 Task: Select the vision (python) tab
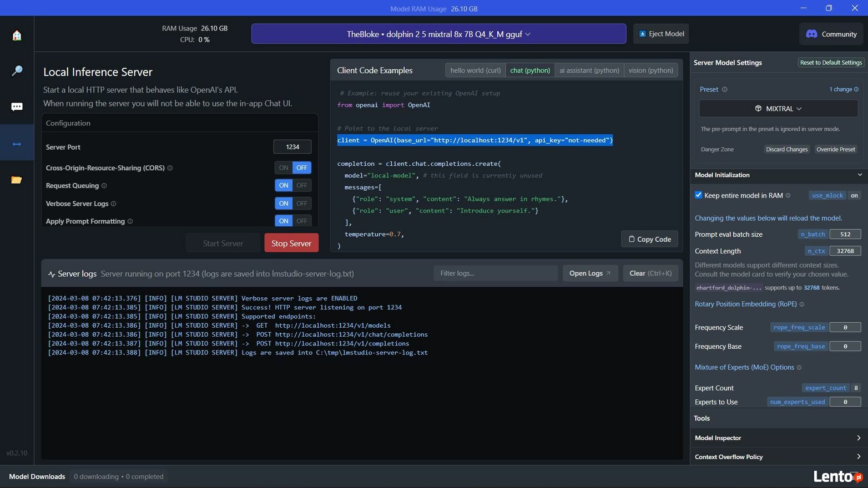point(651,70)
